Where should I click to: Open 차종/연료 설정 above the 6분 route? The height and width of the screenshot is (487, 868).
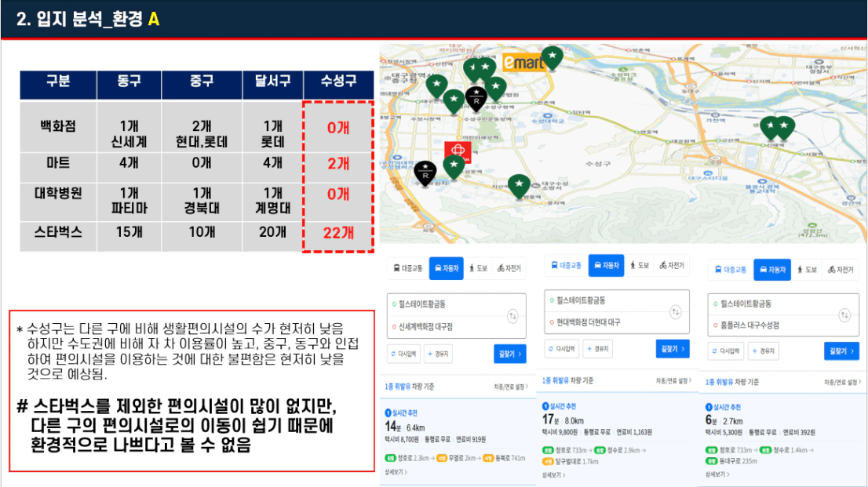point(843,383)
